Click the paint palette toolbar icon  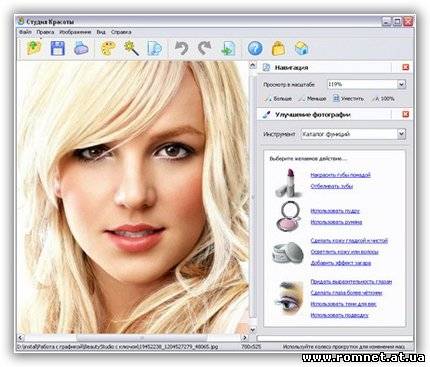108,48
